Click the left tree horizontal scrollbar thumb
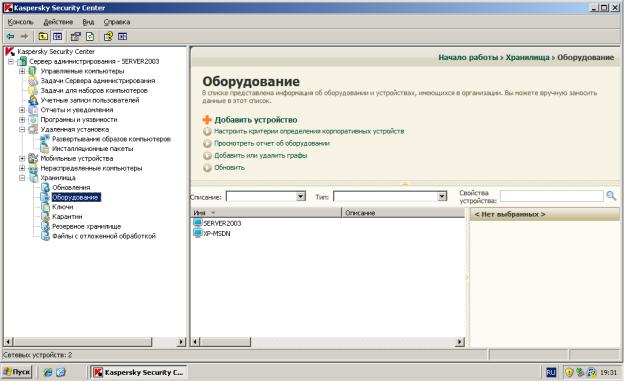Screen dimensions: 624x381 point(83,342)
